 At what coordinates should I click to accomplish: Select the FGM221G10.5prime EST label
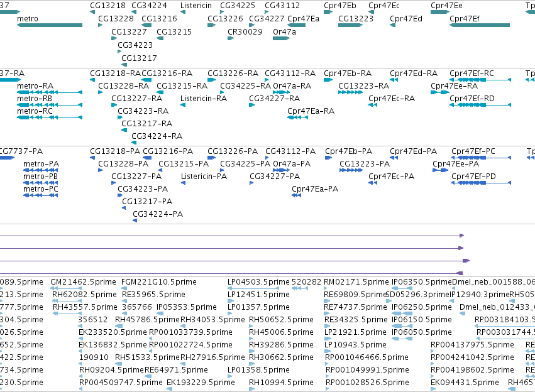(x=159, y=282)
